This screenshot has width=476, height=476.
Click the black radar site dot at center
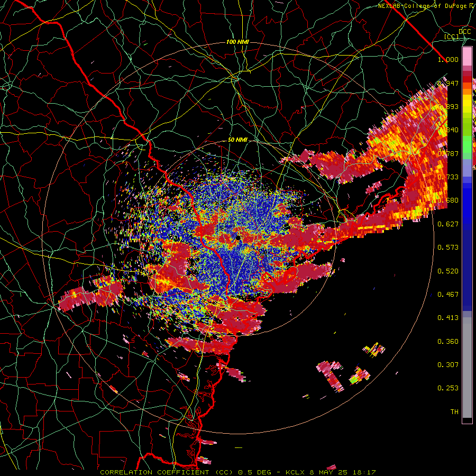[x=239, y=238]
